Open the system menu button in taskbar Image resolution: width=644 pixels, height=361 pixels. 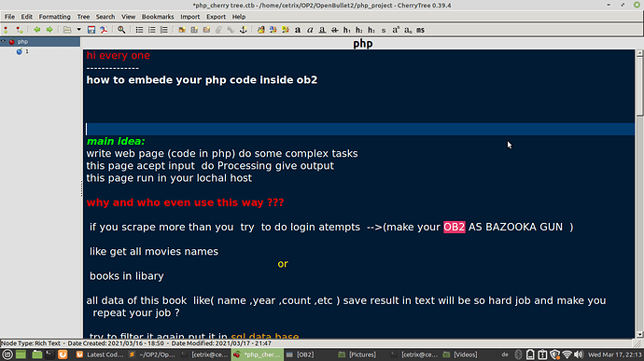[x=7, y=354]
